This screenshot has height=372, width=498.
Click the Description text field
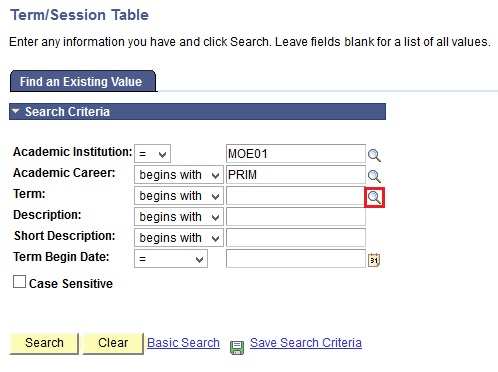pos(296,217)
